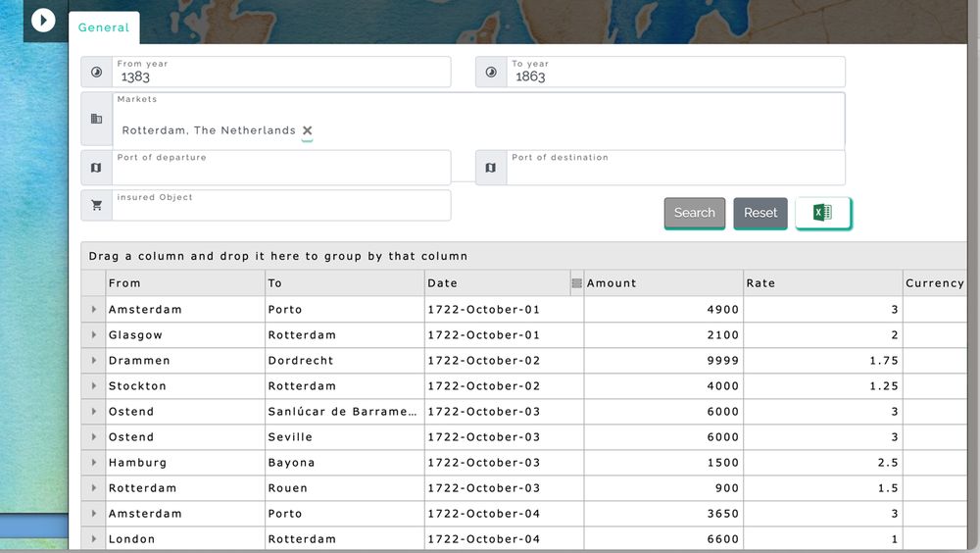Sort by the From column header
Viewport: 980px width, 553px height.
(185, 283)
